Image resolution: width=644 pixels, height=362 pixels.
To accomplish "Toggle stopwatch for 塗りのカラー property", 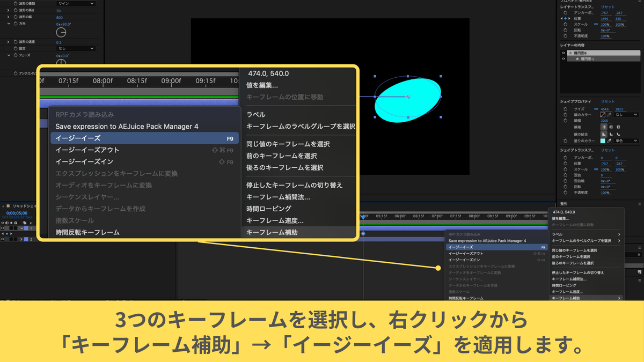I will tap(565, 141).
